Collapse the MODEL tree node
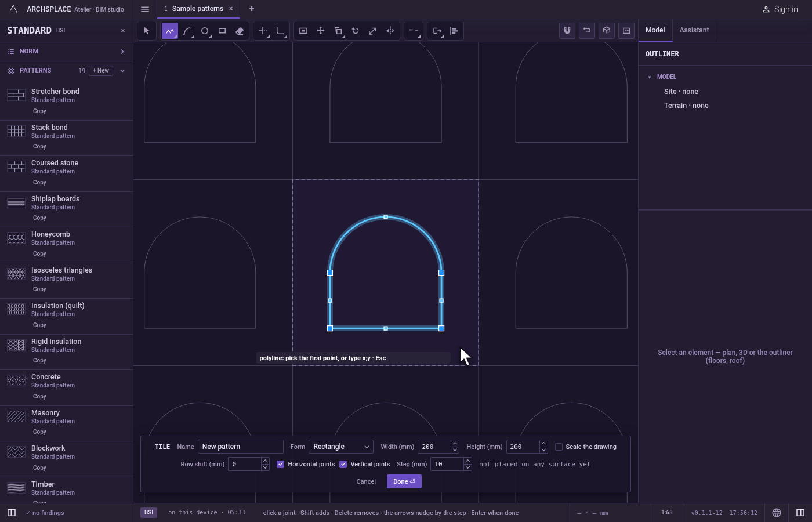 (x=650, y=77)
